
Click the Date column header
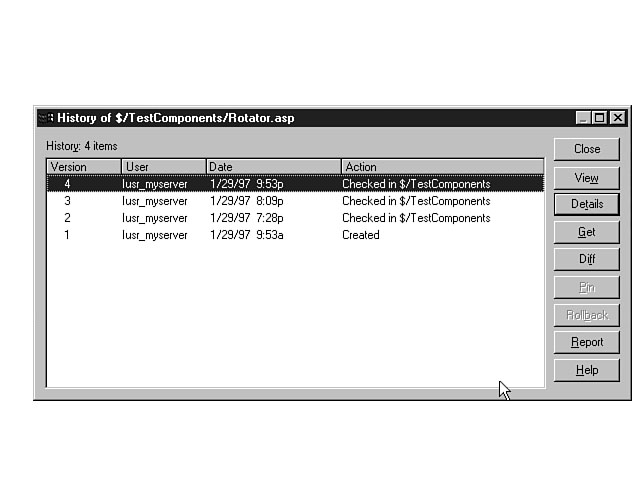273,167
